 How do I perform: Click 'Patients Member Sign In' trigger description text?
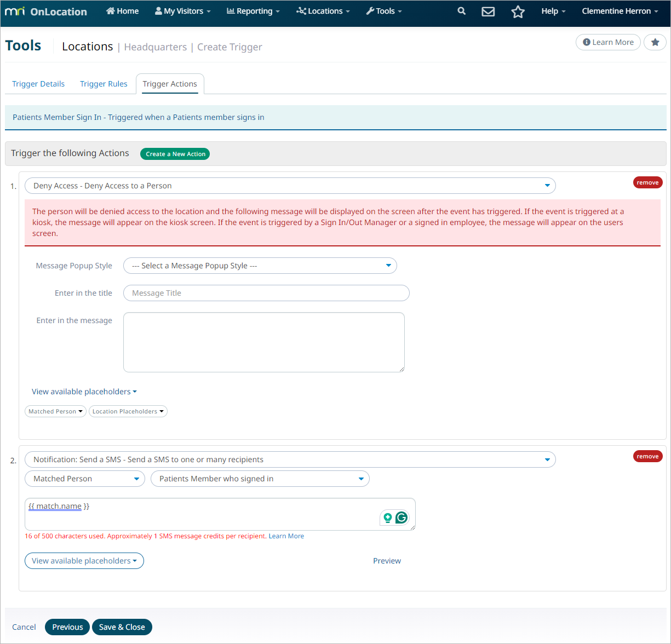coord(139,117)
